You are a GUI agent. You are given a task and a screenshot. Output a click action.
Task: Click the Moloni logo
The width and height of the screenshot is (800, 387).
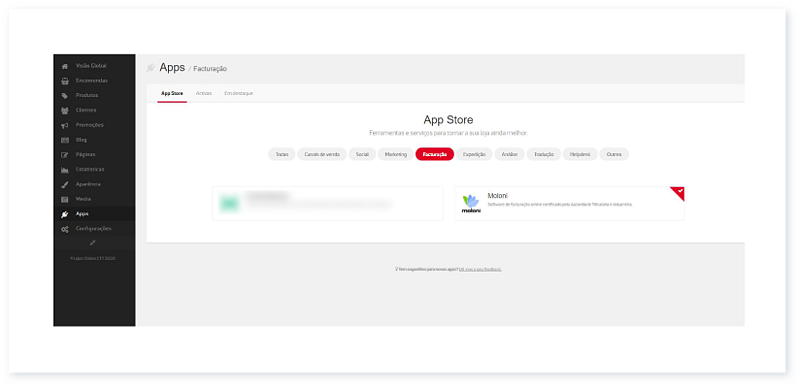[x=471, y=203]
